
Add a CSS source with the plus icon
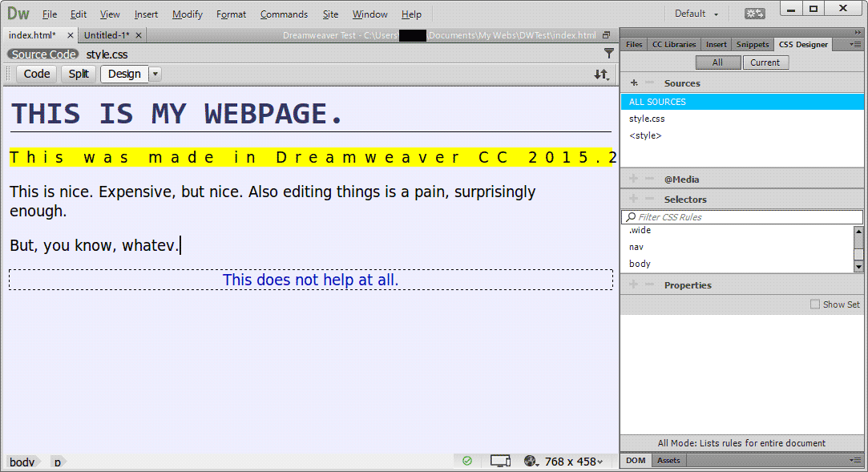click(x=634, y=83)
